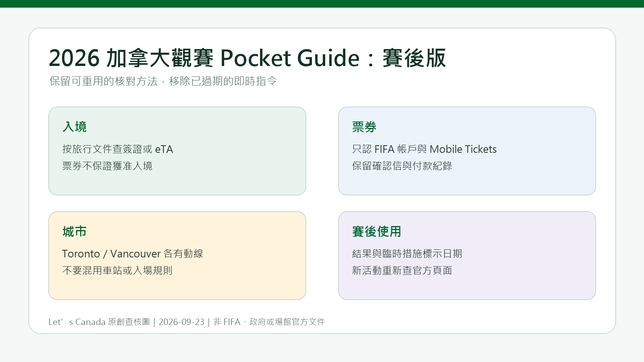Viewport: 644px width, 362px height.
Task: Select the heading "入境"
Action: tap(74, 127)
